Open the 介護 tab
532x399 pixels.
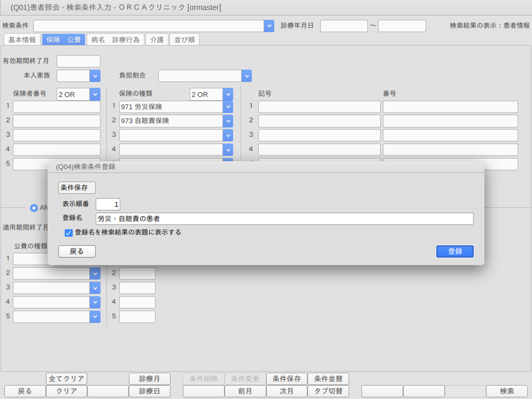(156, 40)
